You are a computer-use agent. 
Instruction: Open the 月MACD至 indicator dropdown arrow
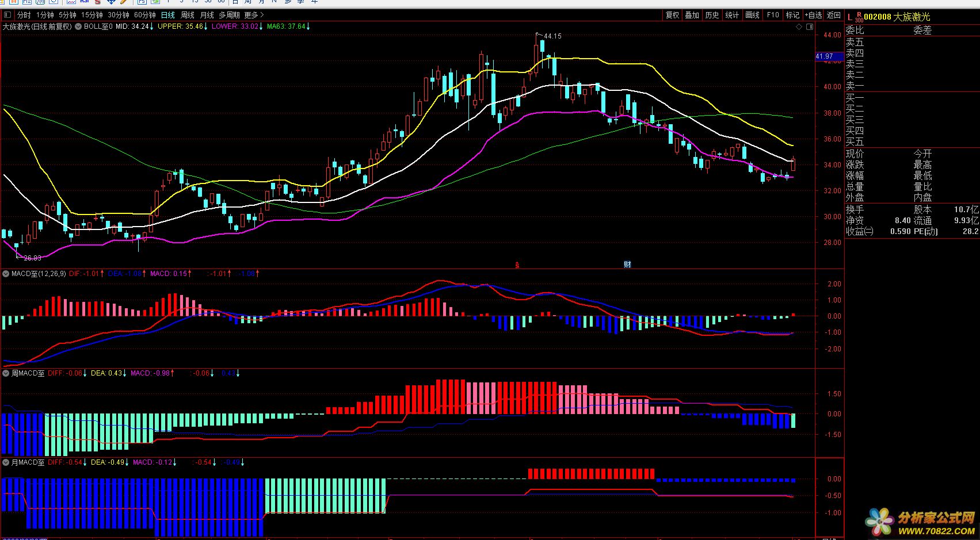coord(6,462)
